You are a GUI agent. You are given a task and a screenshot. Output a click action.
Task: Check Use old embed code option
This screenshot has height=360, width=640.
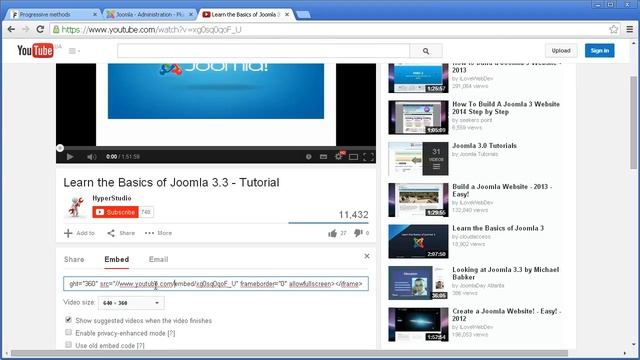click(68, 345)
